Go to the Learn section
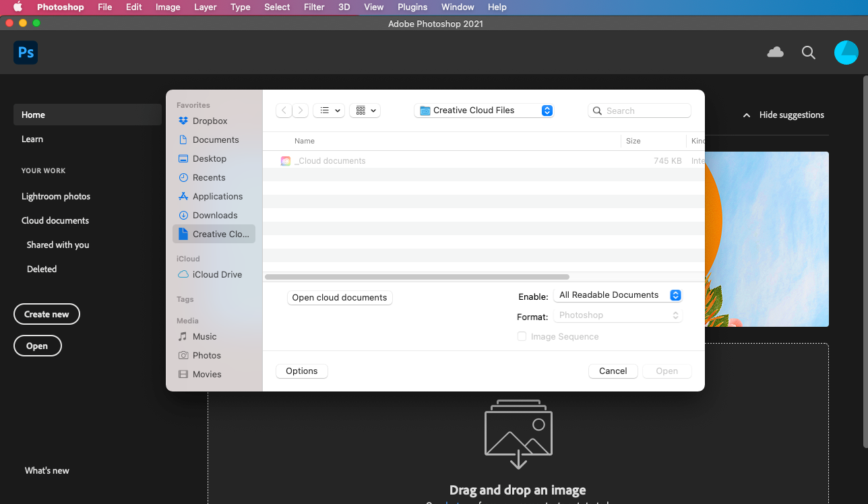This screenshot has height=504, width=868. pyautogui.click(x=32, y=139)
